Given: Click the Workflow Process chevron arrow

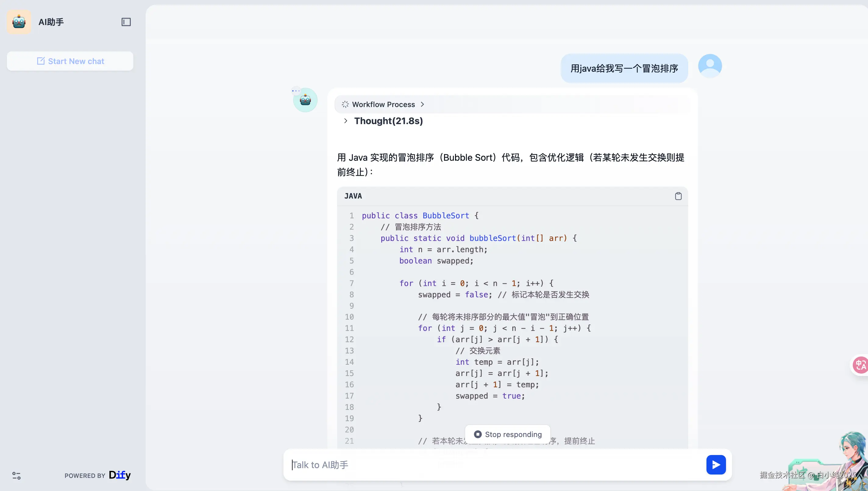Looking at the screenshot, I should click(x=422, y=105).
